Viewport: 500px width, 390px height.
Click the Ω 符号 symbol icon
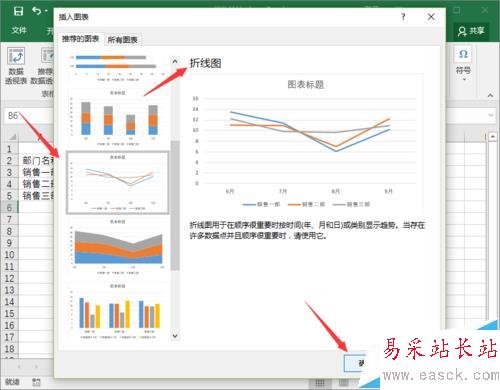coord(463,54)
